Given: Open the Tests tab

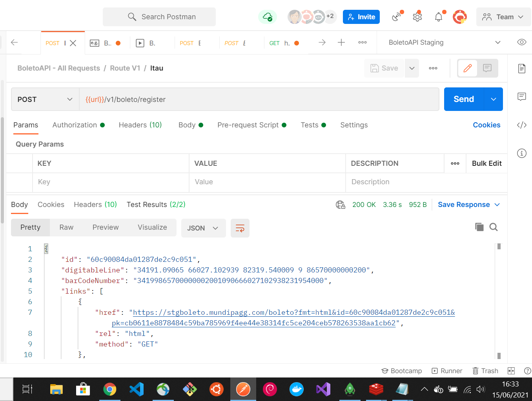Looking at the screenshot, I should point(313,125).
